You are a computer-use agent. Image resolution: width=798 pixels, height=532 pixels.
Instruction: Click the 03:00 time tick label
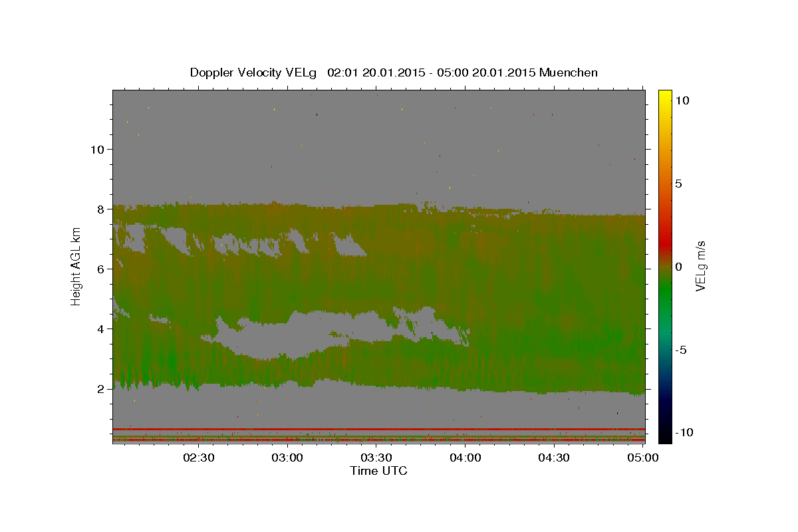click(289, 458)
